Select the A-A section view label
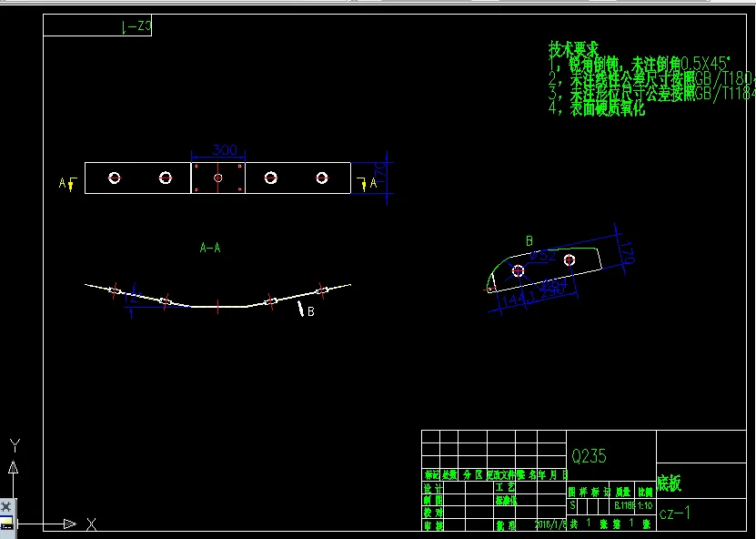This screenshot has width=756, height=539. (210, 248)
